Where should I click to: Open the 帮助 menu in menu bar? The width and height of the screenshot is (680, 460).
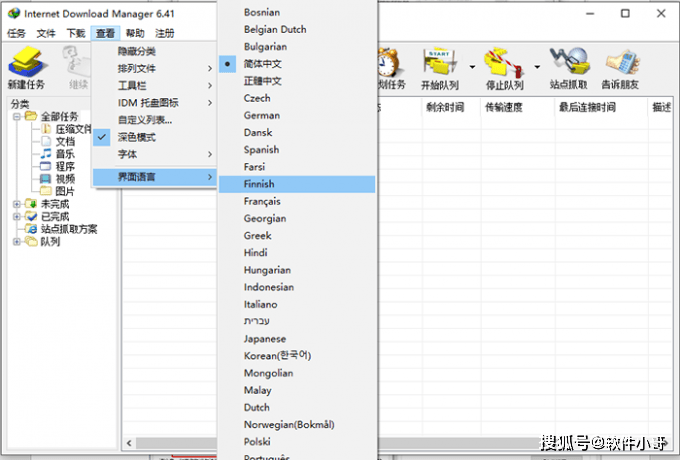click(135, 33)
